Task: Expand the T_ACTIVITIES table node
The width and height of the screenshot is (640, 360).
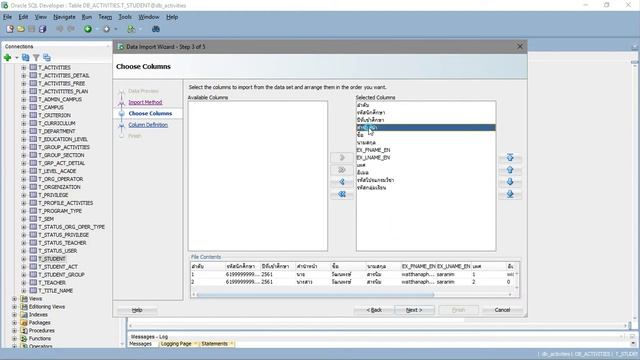Action: pos(24,67)
